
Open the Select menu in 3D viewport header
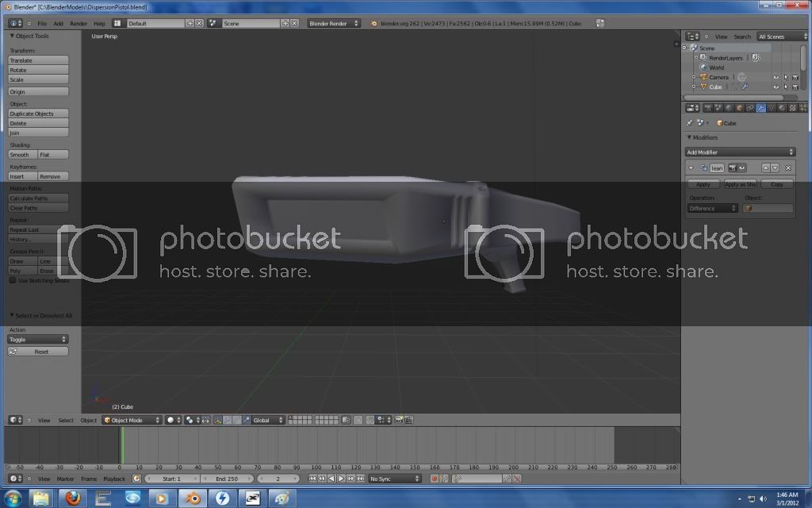click(x=66, y=420)
